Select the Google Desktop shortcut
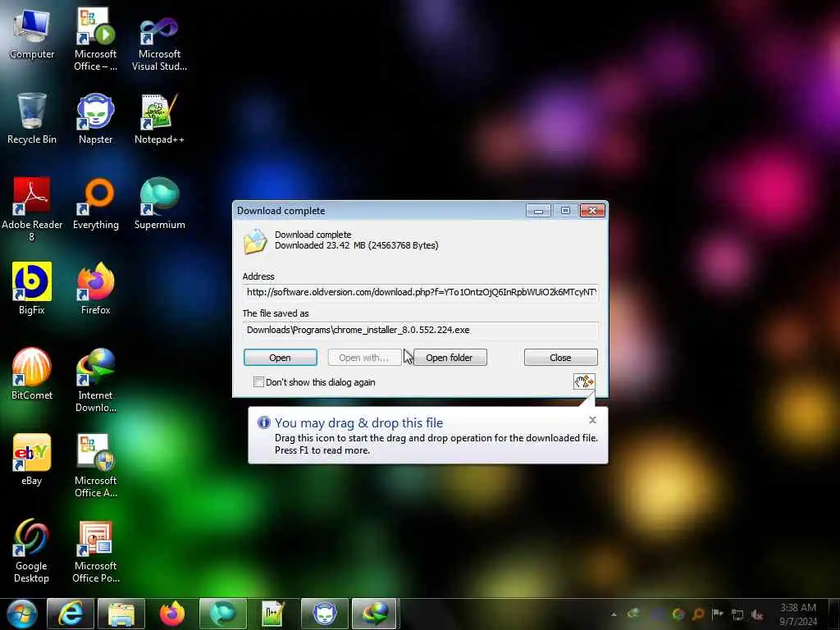The width and height of the screenshot is (840, 630). [x=32, y=550]
